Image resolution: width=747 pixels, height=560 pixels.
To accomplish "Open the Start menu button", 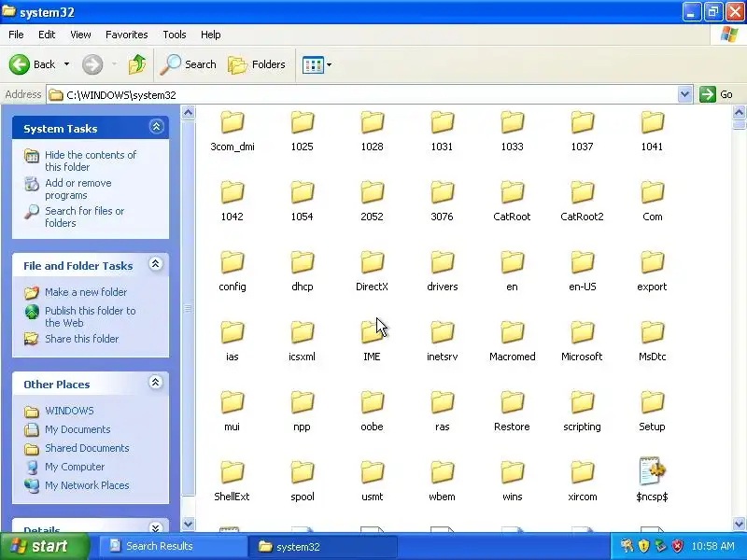I will pyautogui.click(x=45, y=546).
